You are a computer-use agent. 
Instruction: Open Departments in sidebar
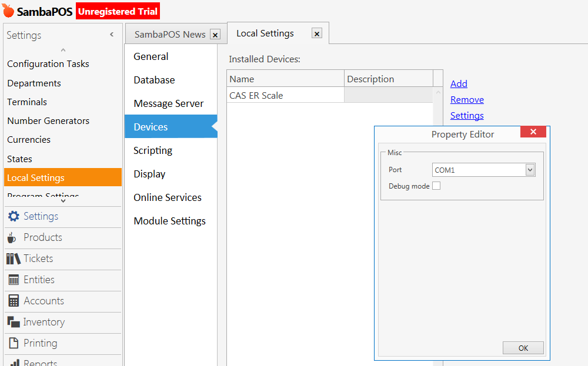pos(34,83)
